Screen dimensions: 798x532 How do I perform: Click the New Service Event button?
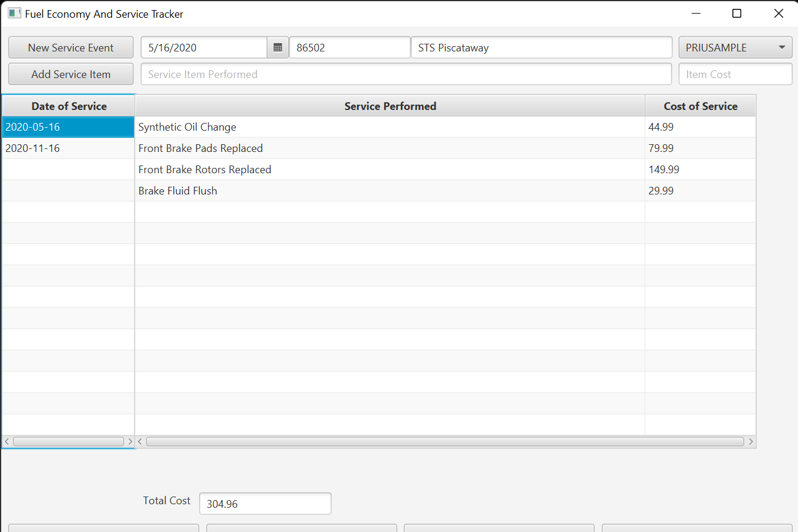click(x=71, y=48)
